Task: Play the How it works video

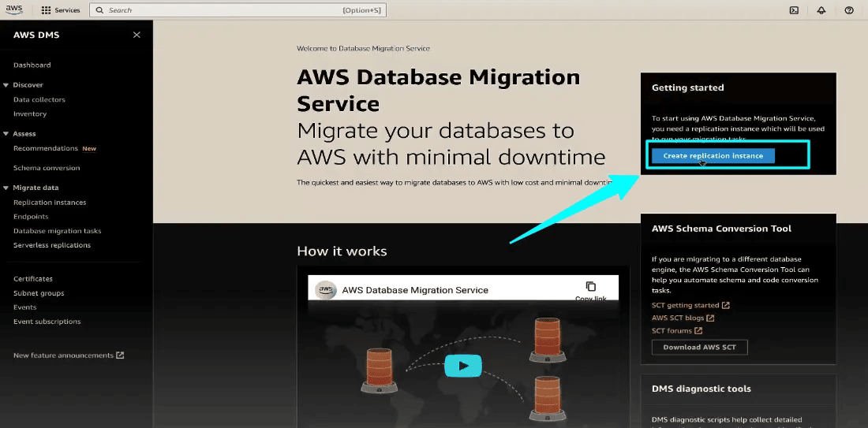Action: tap(463, 366)
